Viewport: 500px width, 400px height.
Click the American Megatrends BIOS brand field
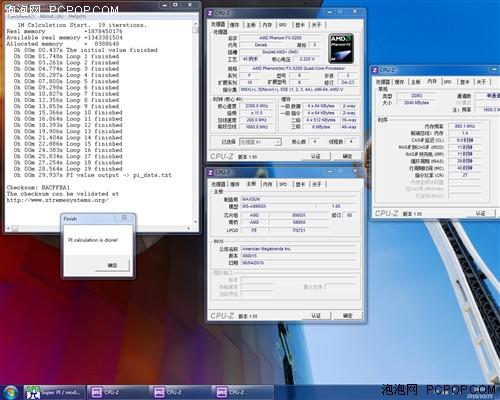[297, 249]
